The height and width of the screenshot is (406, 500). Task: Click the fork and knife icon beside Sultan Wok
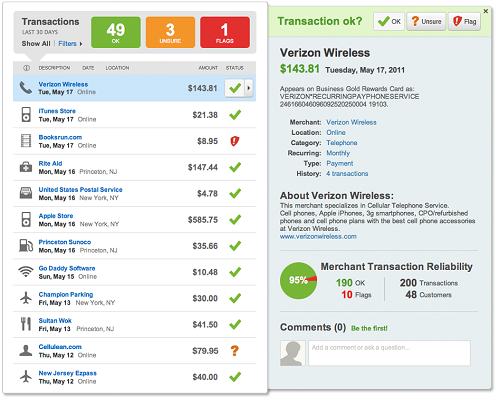26,324
